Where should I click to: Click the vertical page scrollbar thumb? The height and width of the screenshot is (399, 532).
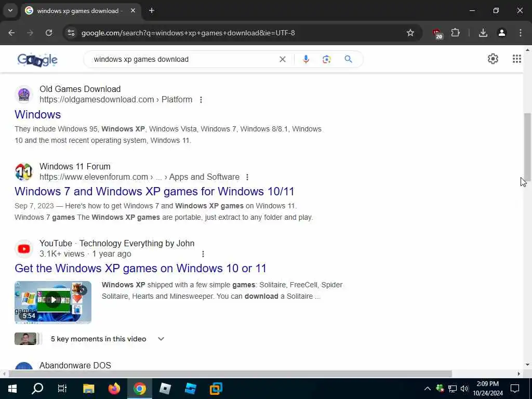(528, 148)
